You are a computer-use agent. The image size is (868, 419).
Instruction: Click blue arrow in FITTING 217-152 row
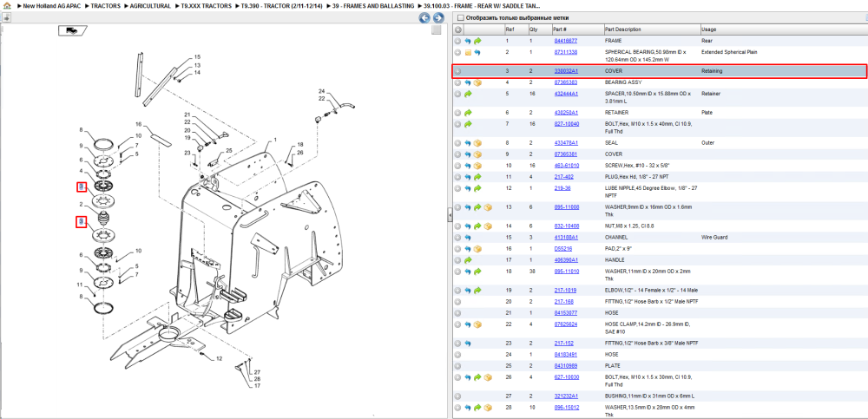468,344
